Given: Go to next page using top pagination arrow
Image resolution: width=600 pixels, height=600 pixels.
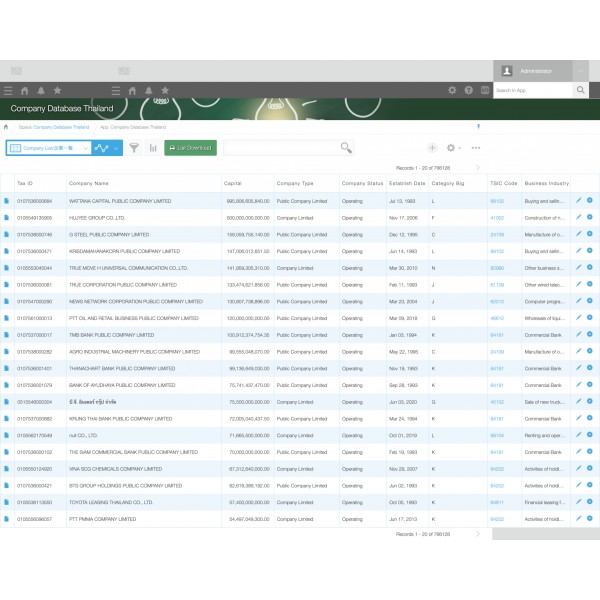Looking at the screenshot, I should click(x=478, y=168).
